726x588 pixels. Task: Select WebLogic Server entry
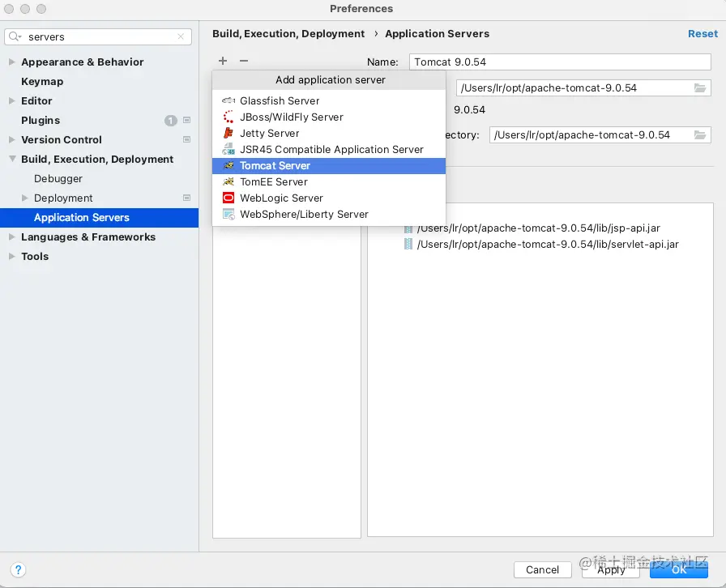pos(329,198)
